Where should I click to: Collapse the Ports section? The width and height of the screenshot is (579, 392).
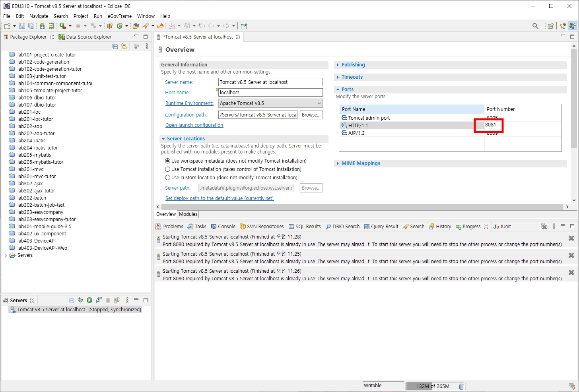coord(338,89)
